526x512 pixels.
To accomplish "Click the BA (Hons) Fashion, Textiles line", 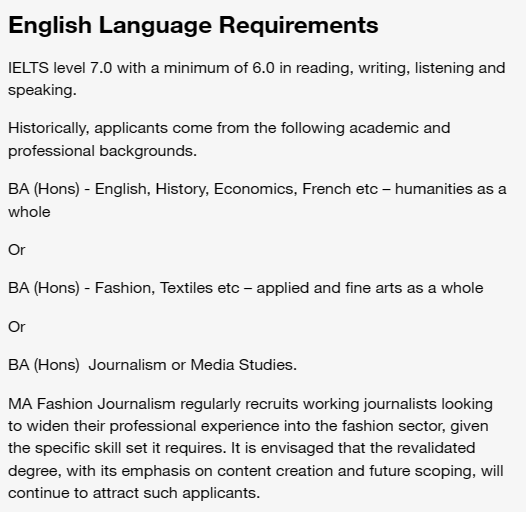I will tap(246, 288).
